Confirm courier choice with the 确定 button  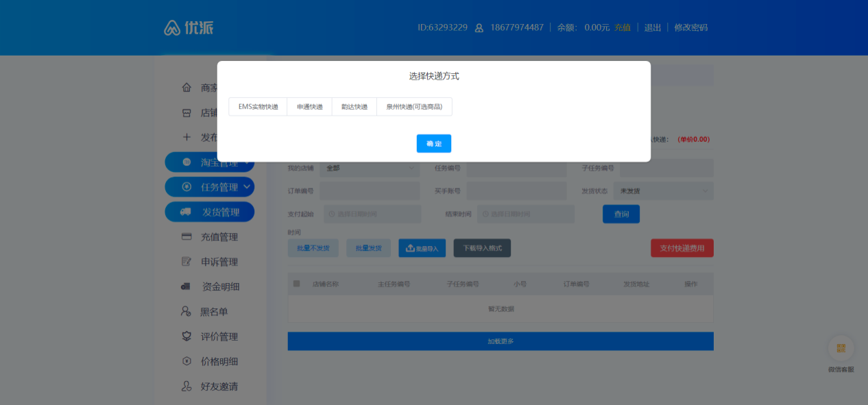point(433,143)
